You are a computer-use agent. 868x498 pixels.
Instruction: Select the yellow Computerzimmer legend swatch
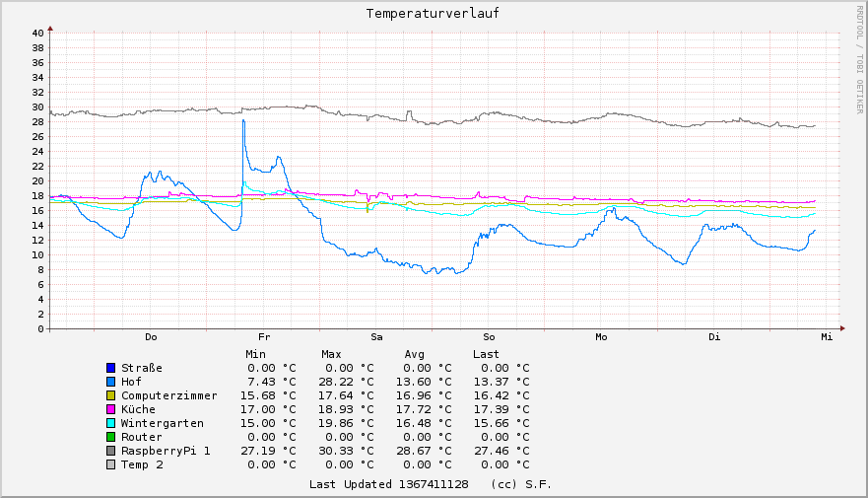pyautogui.click(x=111, y=395)
